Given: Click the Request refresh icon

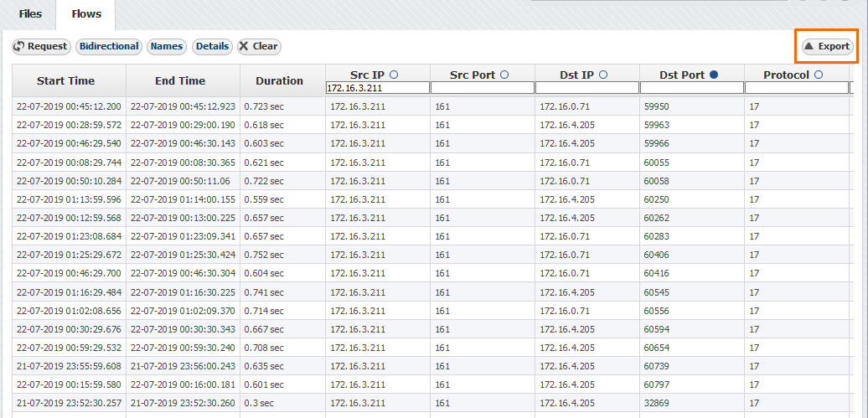Looking at the screenshot, I should click(19, 47).
